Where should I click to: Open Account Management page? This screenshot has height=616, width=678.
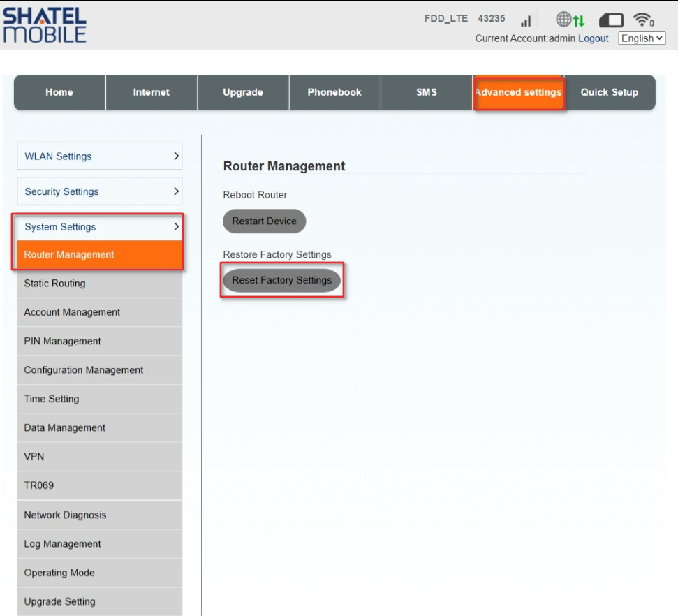click(99, 312)
